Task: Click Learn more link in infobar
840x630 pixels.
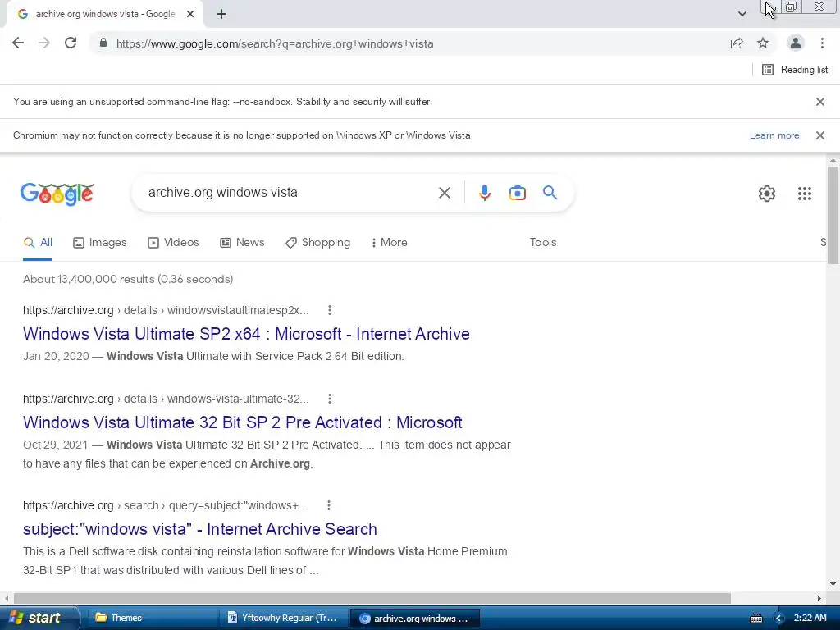Action: point(774,135)
